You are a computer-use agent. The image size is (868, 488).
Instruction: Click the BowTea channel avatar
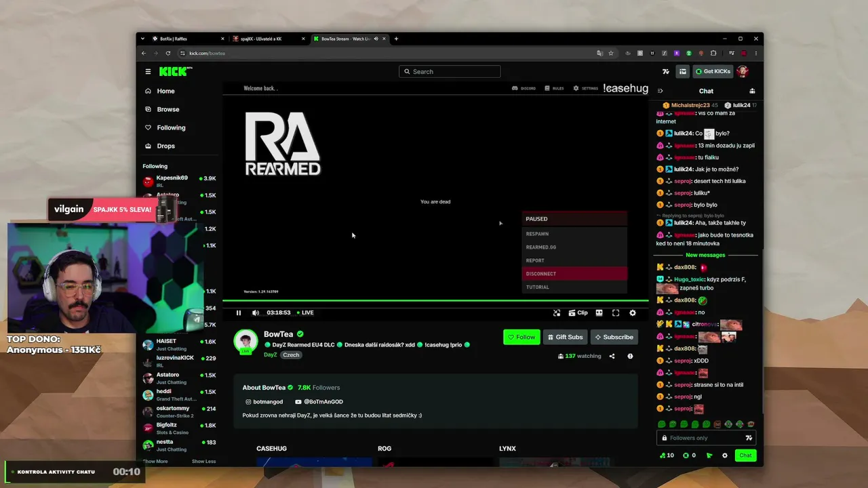click(245, 341)
